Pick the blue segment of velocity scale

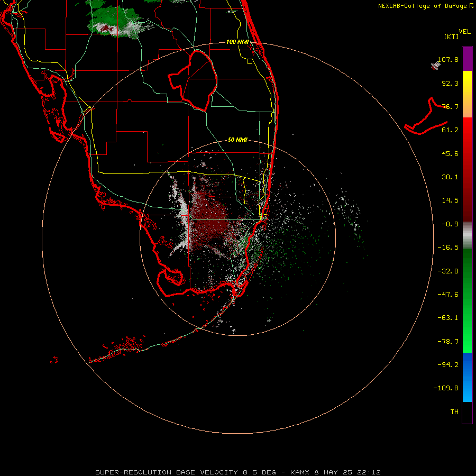click(467, 377)
